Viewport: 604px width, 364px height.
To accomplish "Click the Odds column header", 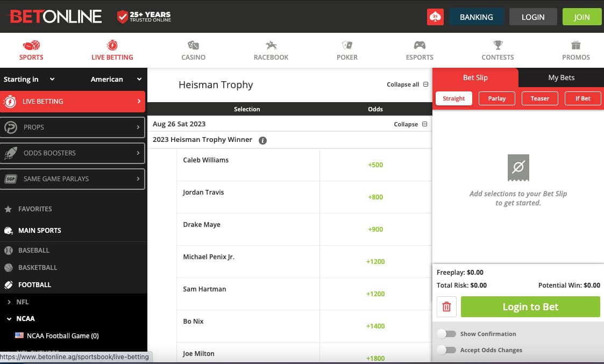I will click(375, 109).
